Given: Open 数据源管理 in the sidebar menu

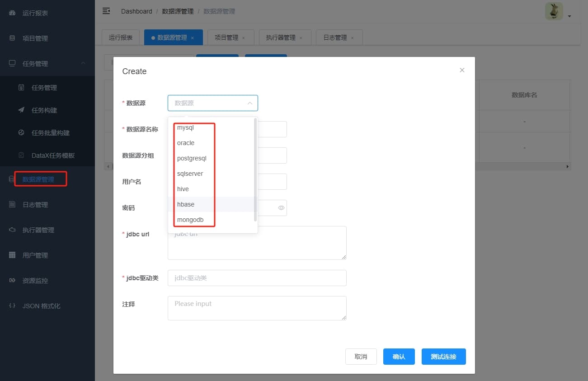Looking at the screenshot, I should pyautogui.click(x=47, y=179).
